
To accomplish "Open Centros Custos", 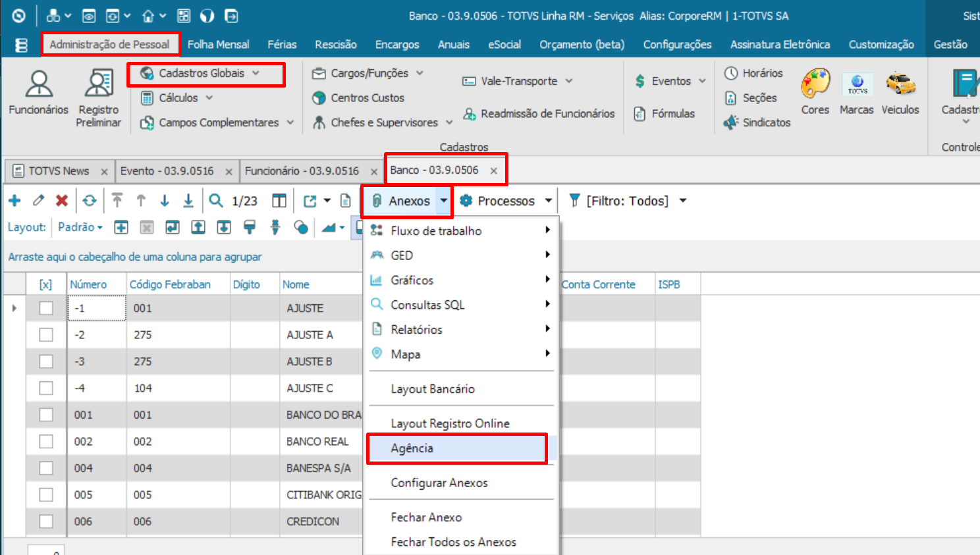I will click(x=358, y=97).
